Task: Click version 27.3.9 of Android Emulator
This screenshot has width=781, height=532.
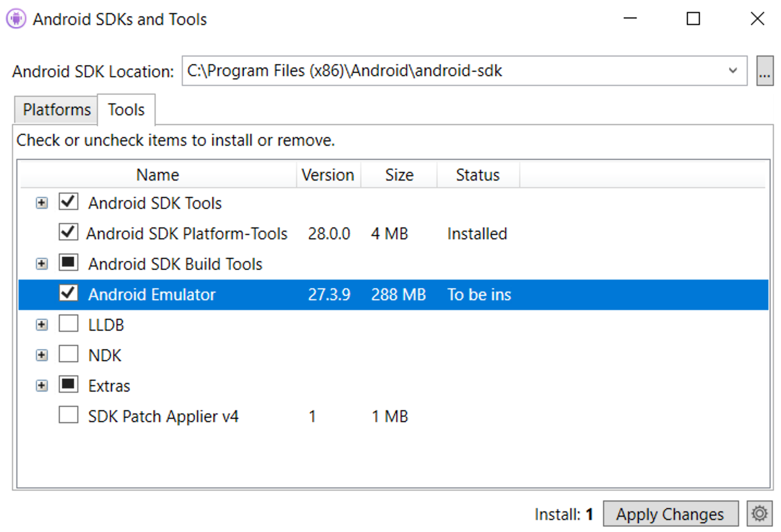Action: [329, 294]
